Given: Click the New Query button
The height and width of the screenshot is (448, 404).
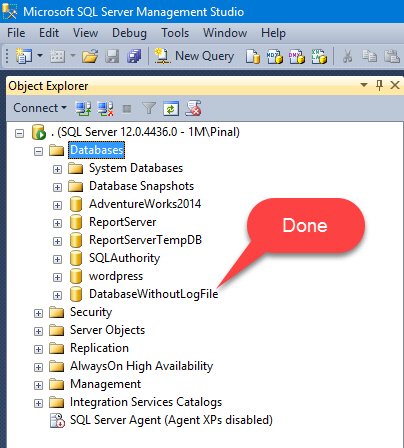Looking at the screenshot, I should coord(194,56).
